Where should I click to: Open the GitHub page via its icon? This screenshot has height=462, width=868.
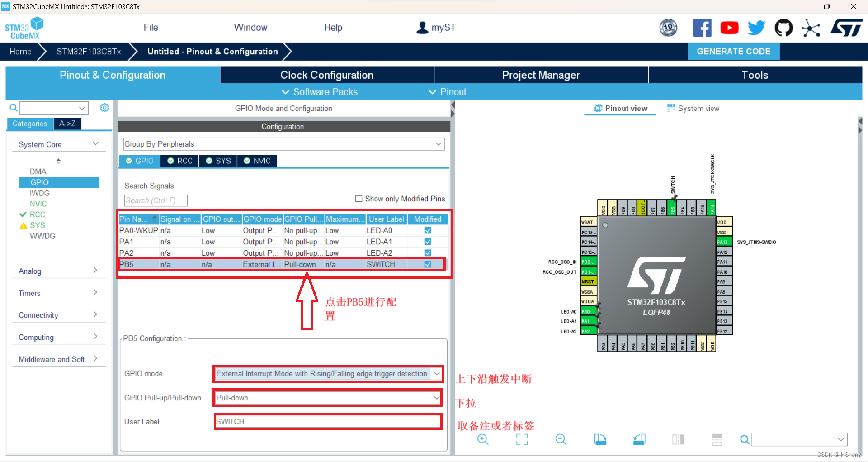pos(783,28)
